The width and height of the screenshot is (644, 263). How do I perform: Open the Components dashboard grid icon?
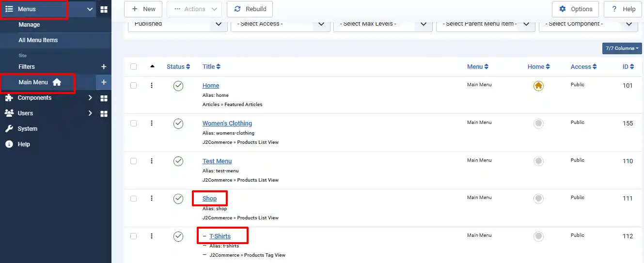[x=104, y=98]
